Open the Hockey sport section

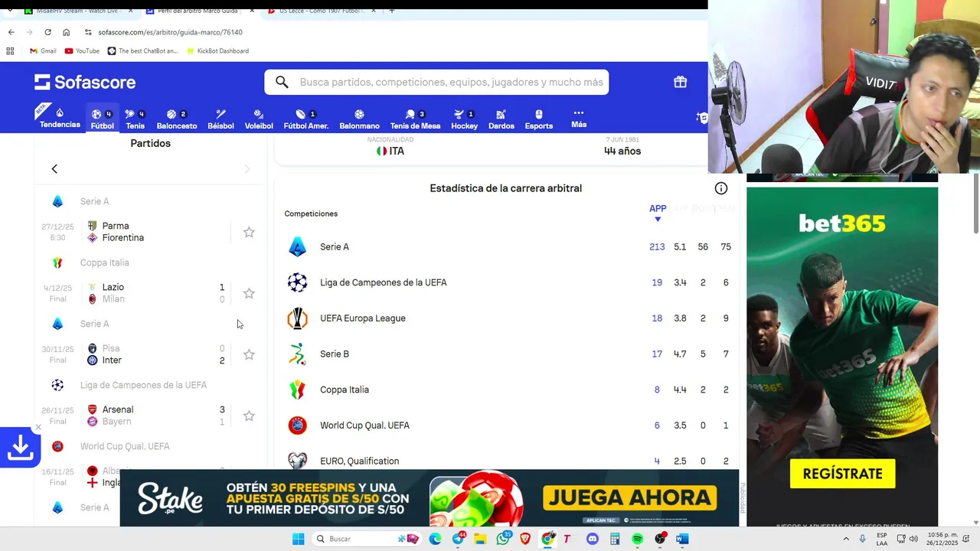pyautogui.click(x=464, y=119)
